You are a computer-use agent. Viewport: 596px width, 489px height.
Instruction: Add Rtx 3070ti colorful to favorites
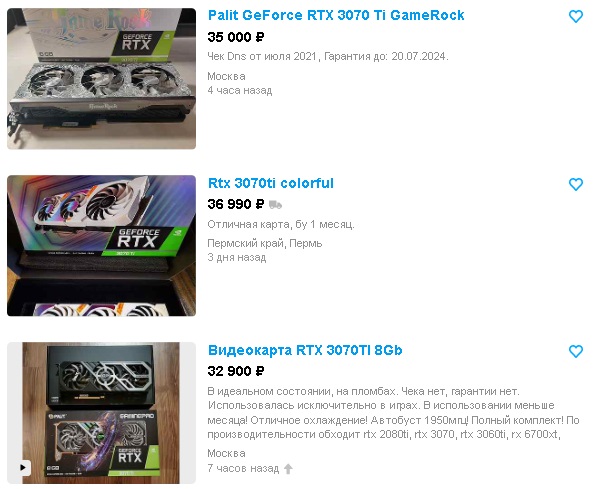575,184
